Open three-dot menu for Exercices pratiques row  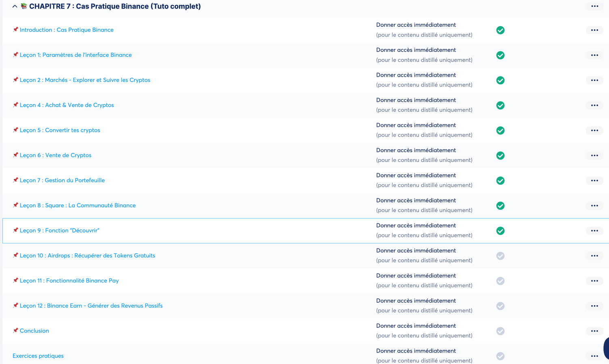click(594, 356)
